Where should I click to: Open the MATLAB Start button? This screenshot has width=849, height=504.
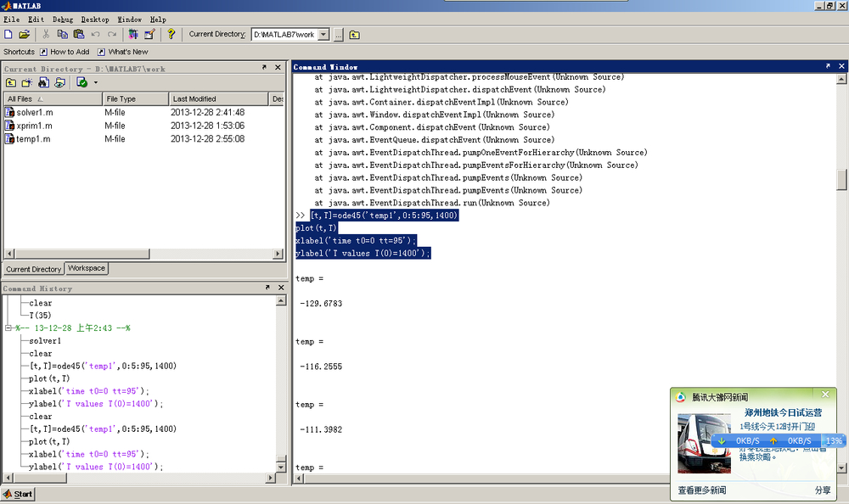point(18,495)
